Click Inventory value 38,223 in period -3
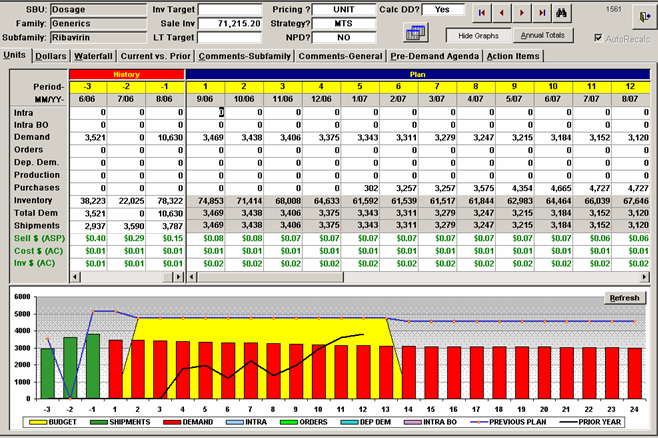Viewport: 658px width, 438px height. (x=88, y=201)
